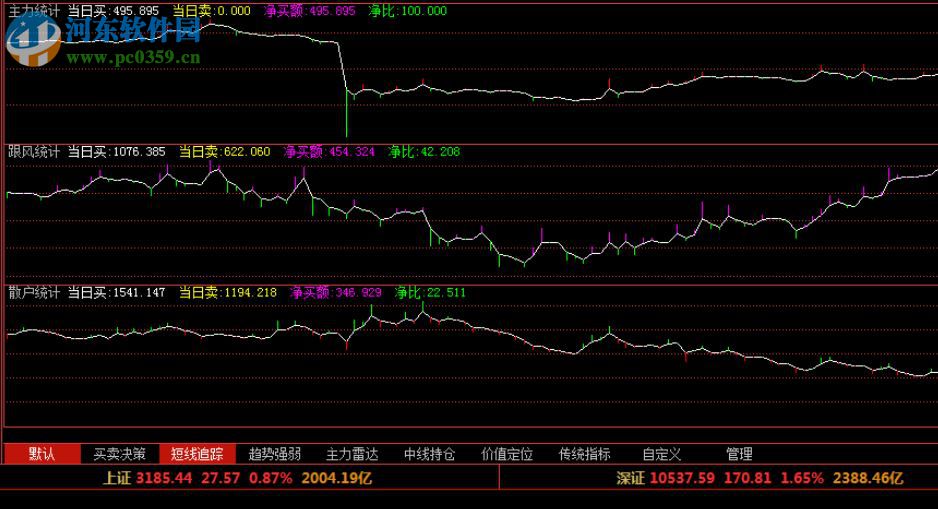The height and width of the screenshot is (509, 938).
Task: Click the 管理 tab
Action: coord(739,454)
